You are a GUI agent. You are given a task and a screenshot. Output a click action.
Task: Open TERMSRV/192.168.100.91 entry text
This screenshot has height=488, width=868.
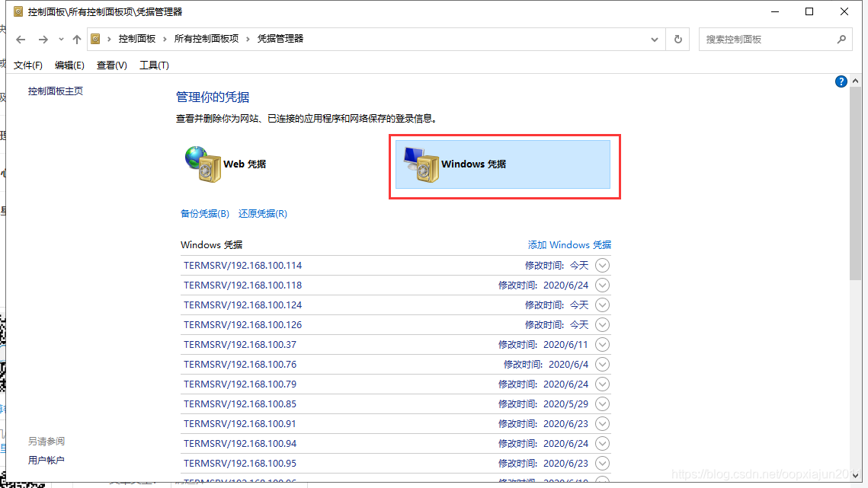[x=240, y=424]
